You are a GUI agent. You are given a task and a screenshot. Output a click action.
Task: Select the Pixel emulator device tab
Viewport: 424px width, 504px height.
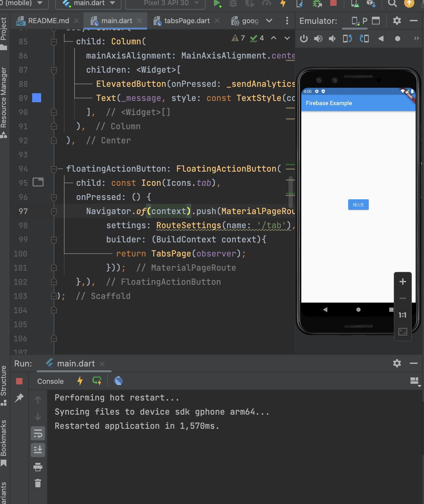pyautogui.click(x=359, y=21)
